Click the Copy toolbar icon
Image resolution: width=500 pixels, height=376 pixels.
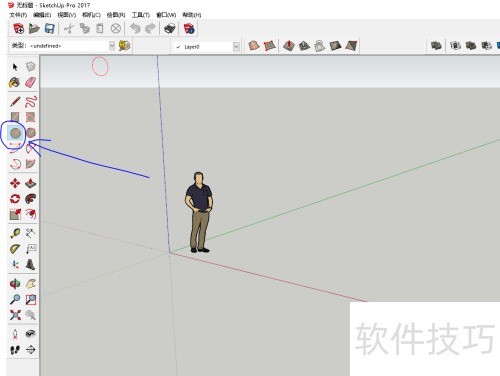tap(84, 29)
